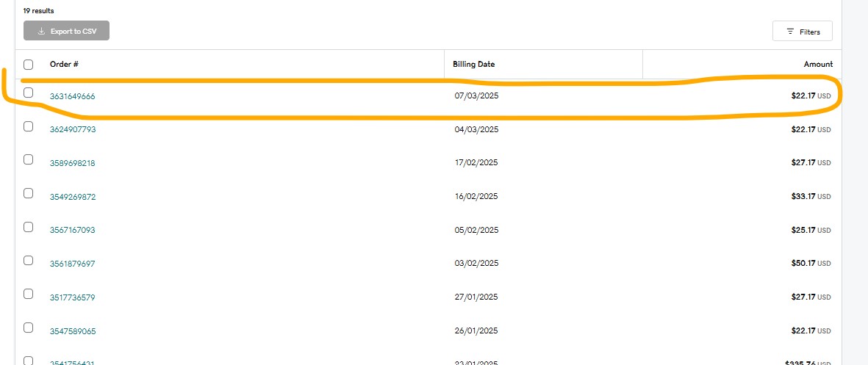Click order link 3549269872
Screen dimensions: 868x365
point(72,197)
